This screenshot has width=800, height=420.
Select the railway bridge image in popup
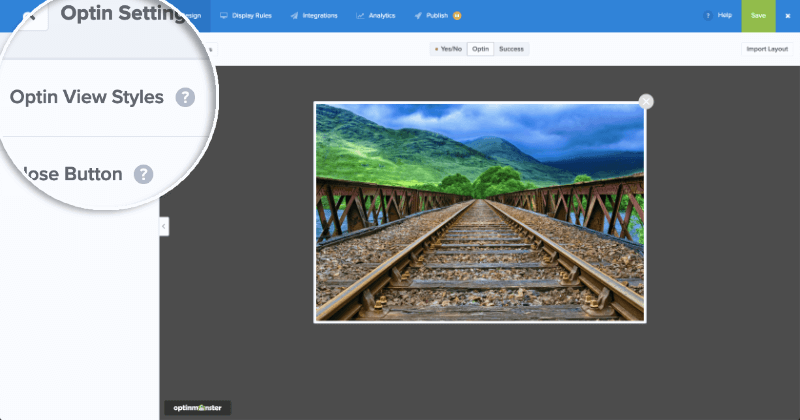480,212
